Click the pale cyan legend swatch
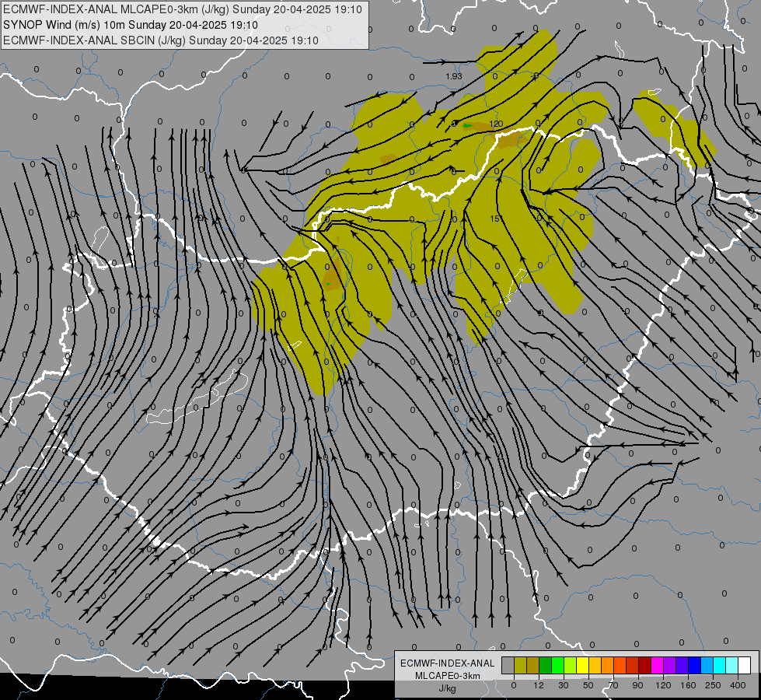Viewport: 761px width, 700px height. coord(732,665)
